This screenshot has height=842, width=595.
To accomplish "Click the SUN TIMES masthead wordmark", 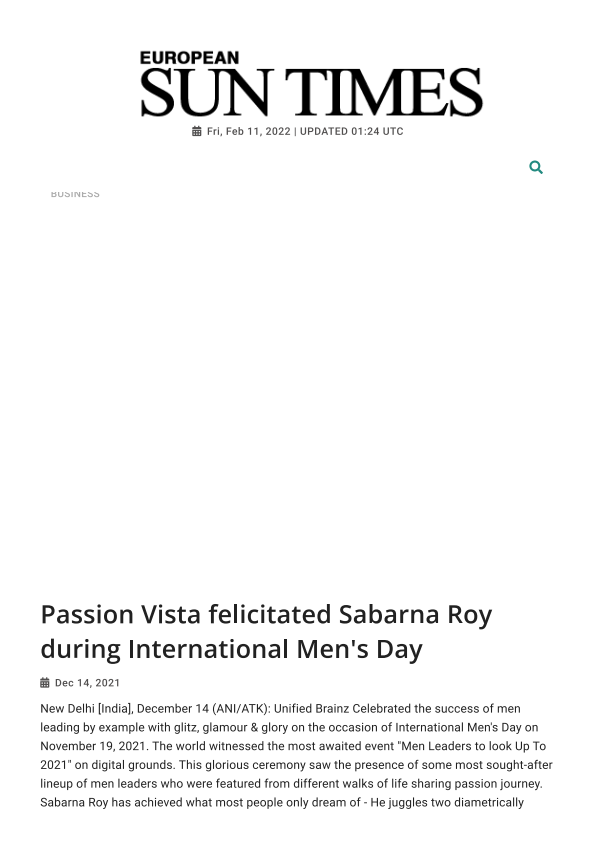I will (311, 92).
